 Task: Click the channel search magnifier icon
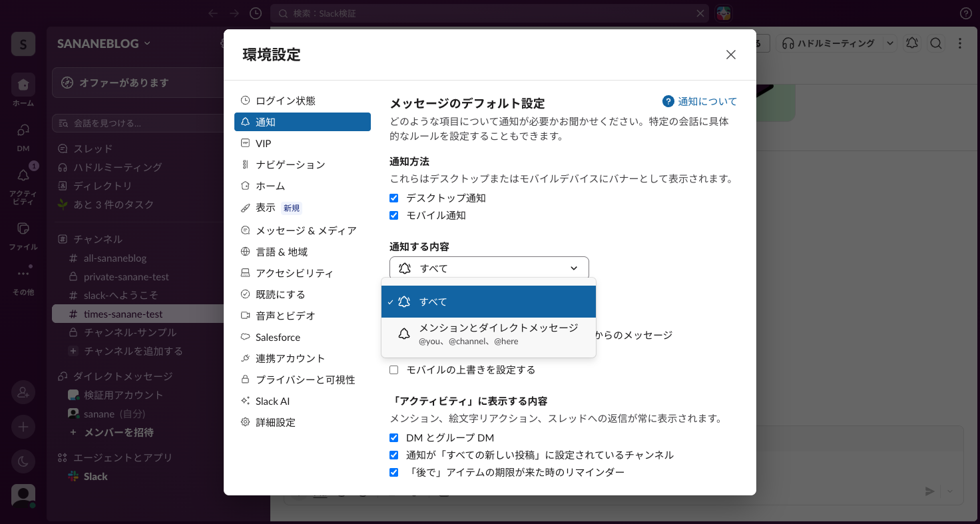click(x=936, y=43)
